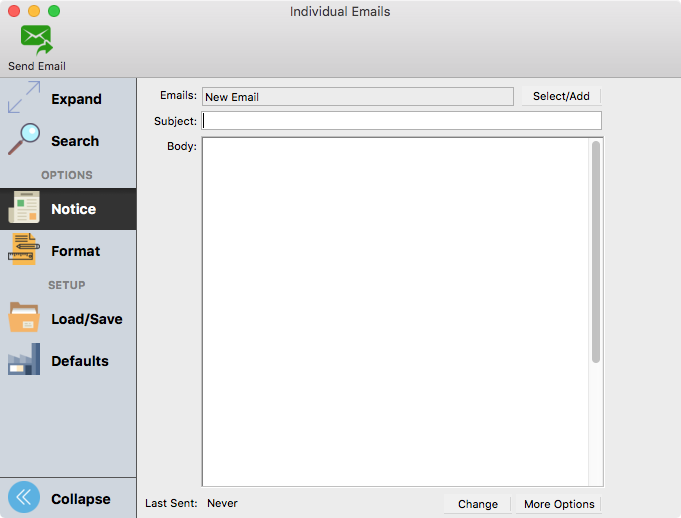This screenshot has width=681, height=518.
Task: Open Defaults via the factory icon
Action: pos(23,360)
